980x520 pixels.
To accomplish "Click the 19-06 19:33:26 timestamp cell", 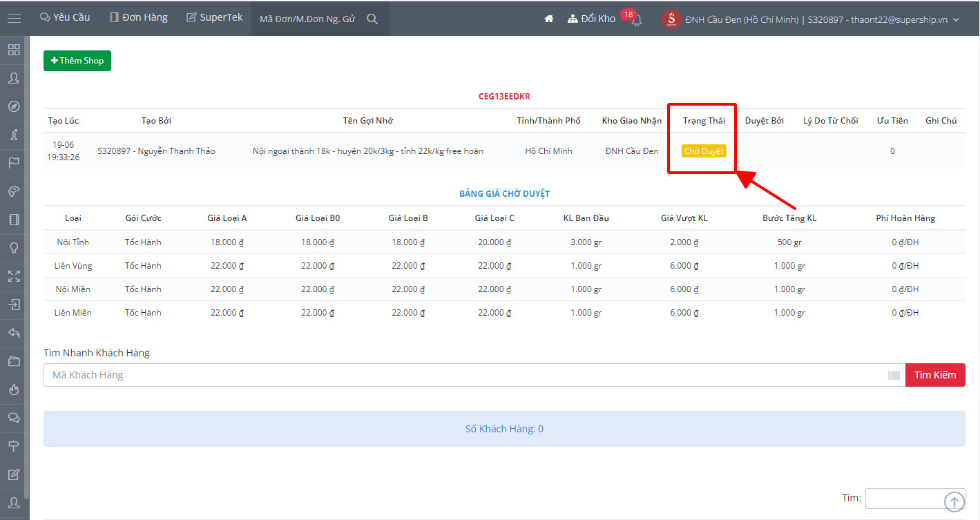I will point(64,151).
